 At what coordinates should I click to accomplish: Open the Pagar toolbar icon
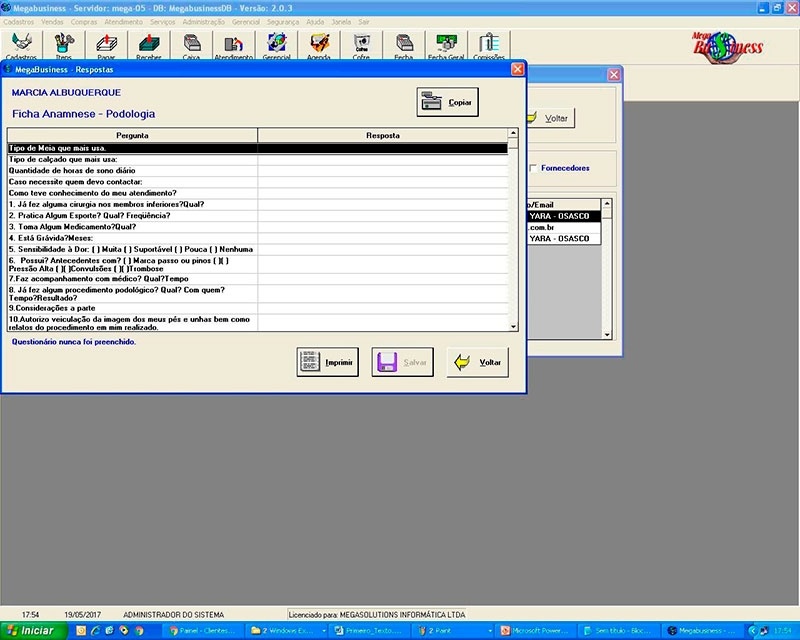[106, 45]
